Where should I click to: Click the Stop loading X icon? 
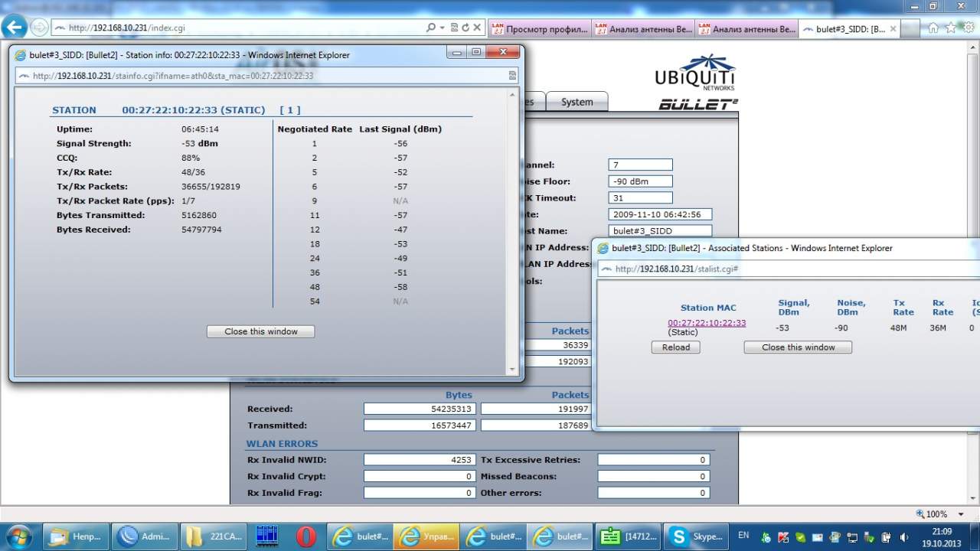(x=477, y=28)
